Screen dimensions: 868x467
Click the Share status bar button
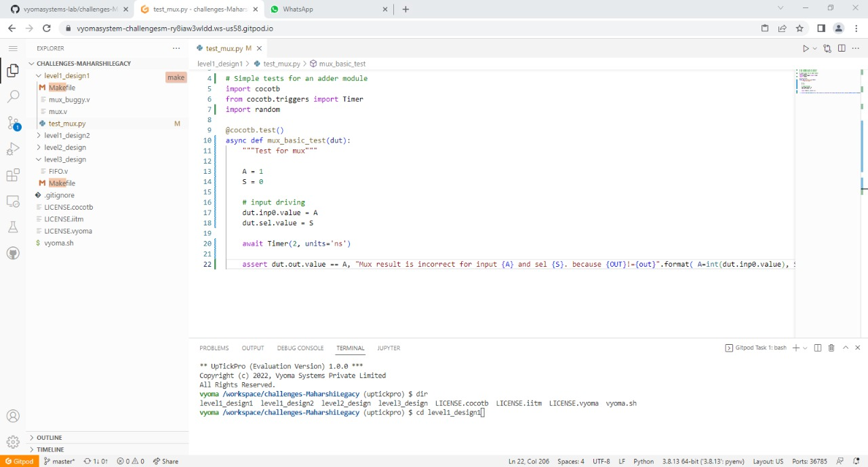click(165, 461)
